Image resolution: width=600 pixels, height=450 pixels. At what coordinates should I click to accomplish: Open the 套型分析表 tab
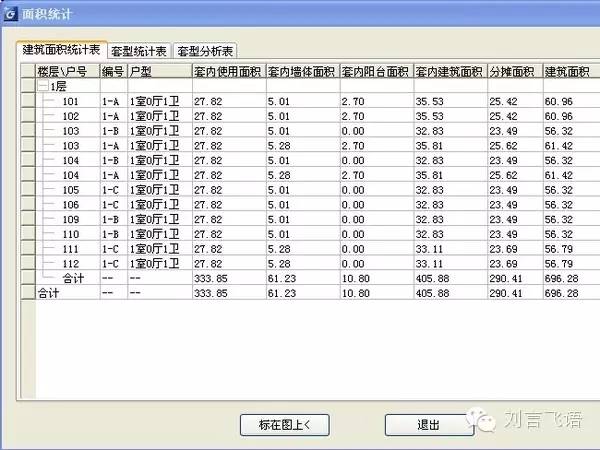point(205,51)
